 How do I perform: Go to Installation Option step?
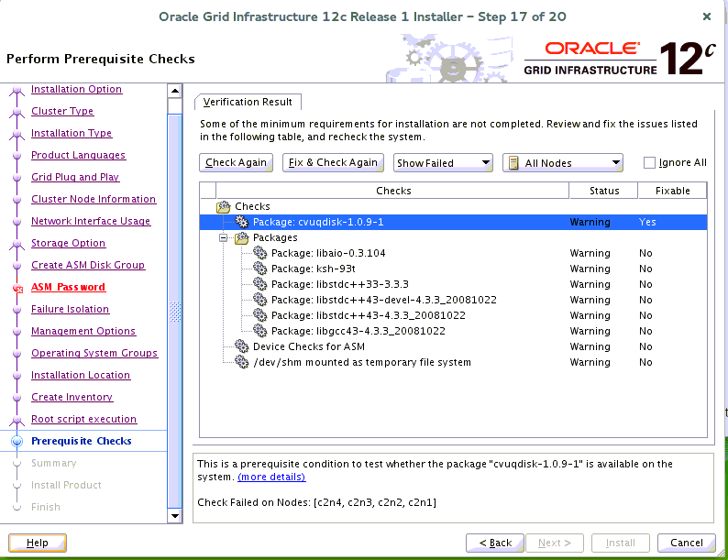[77, 89]
